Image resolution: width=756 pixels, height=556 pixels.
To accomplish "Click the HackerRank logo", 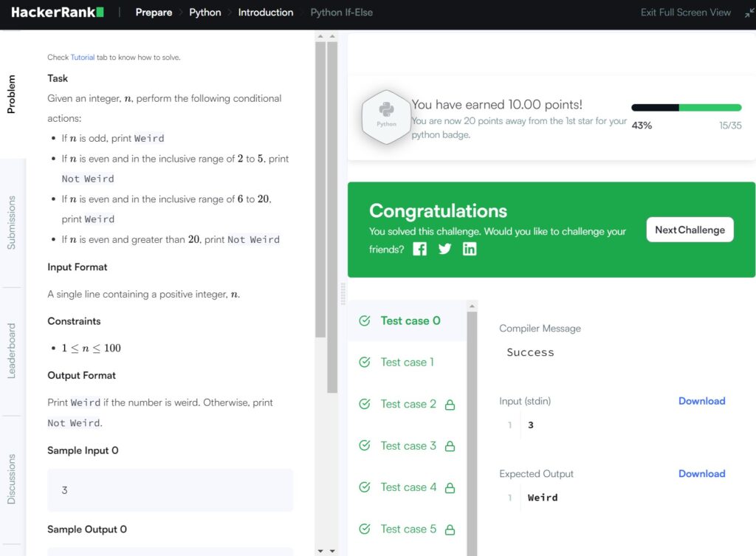I will (x=58, y=13).
